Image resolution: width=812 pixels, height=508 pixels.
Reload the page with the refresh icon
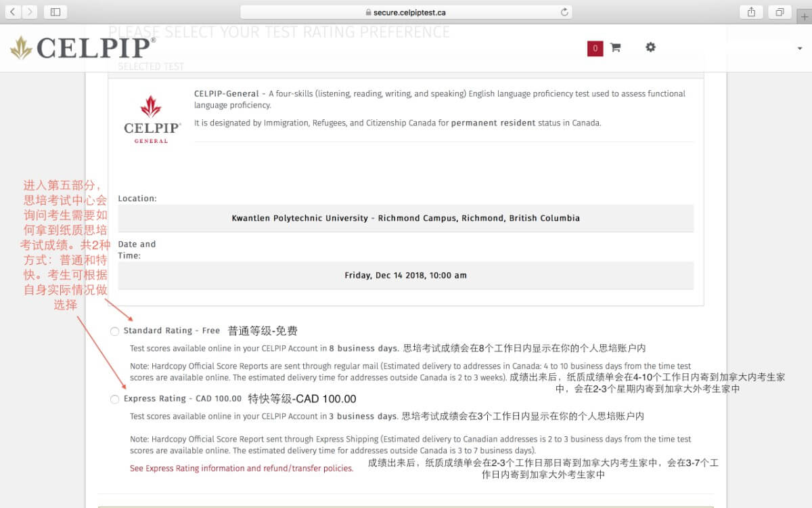(x=564, y=12)
